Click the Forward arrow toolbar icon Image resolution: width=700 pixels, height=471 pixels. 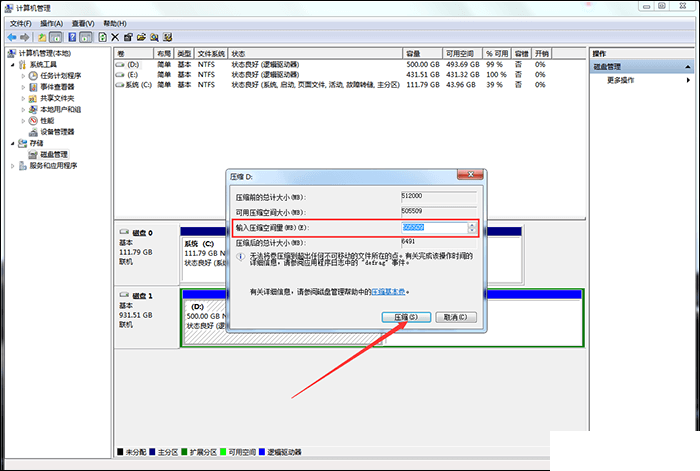tap(25, 38)
